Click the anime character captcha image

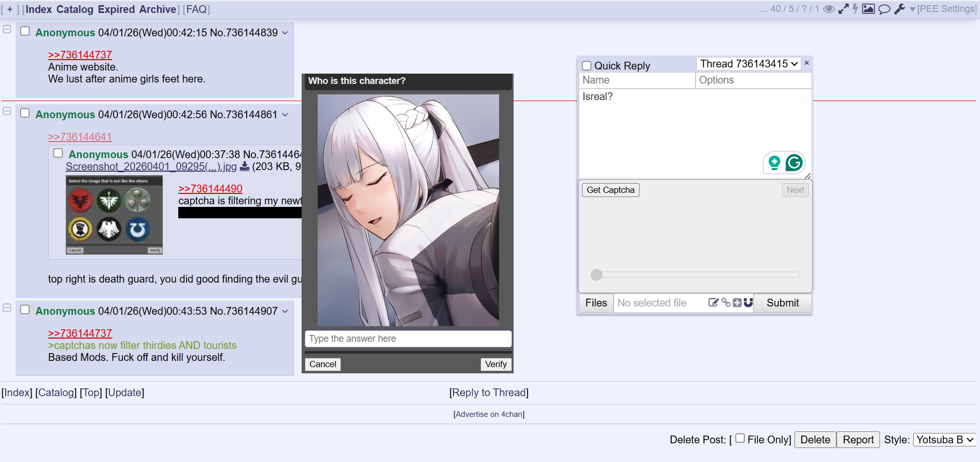408,210
